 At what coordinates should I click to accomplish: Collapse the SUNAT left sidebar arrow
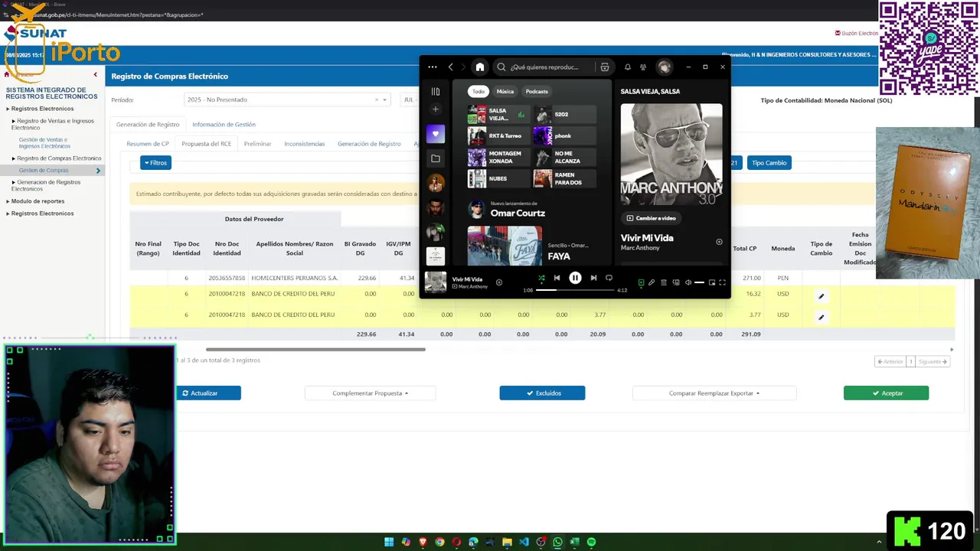pos(96,75)
